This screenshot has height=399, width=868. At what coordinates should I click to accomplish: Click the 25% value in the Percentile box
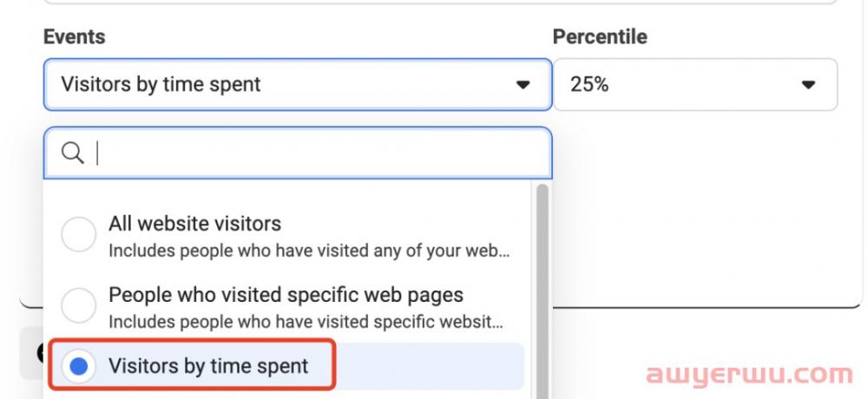(590, 85)
